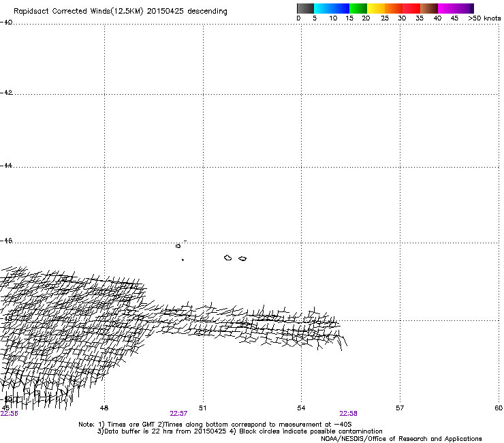Click the '-42' latitude axis label
The height and width of the screenshot is (443, 504).
pos(6,92)
